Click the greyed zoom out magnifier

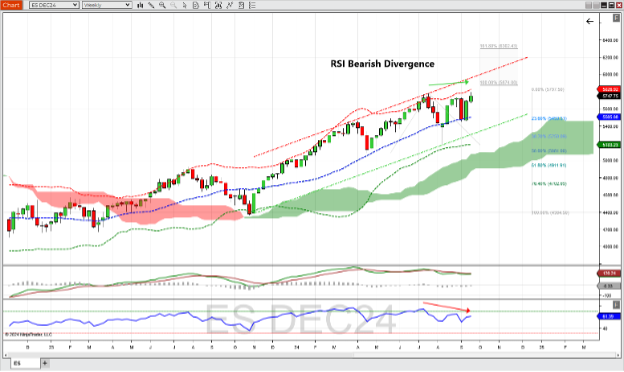coord(174,5)
